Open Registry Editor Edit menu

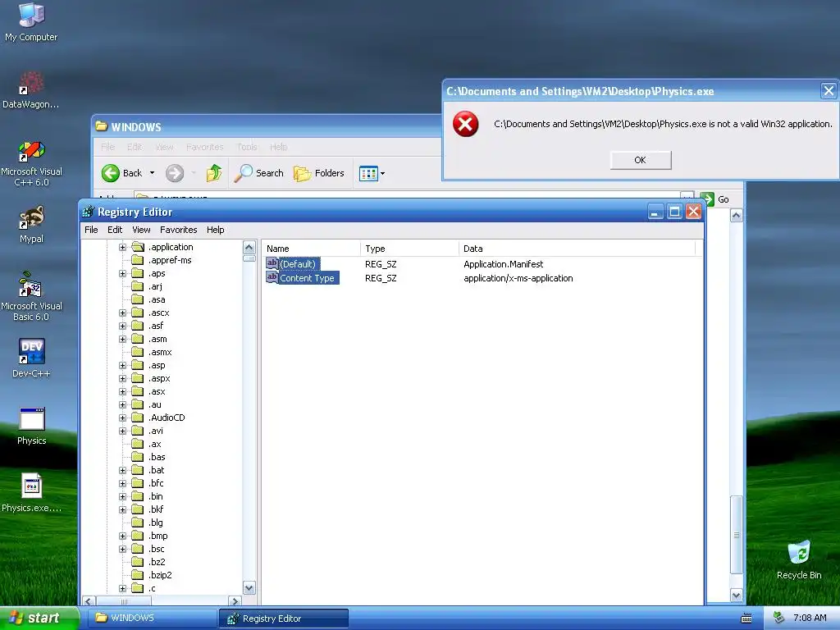(115, 230)
